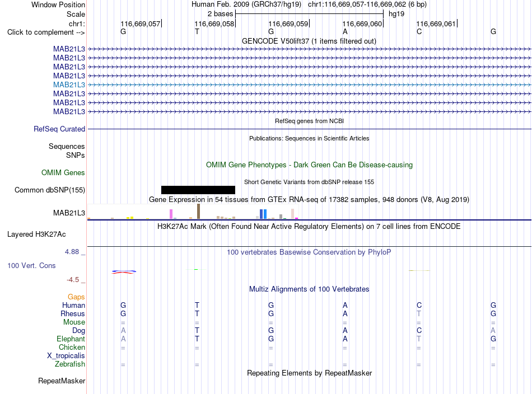
Task: Click the Layered H3K27Ac track label
Action: pyautogui.click(x=36, y=234)
